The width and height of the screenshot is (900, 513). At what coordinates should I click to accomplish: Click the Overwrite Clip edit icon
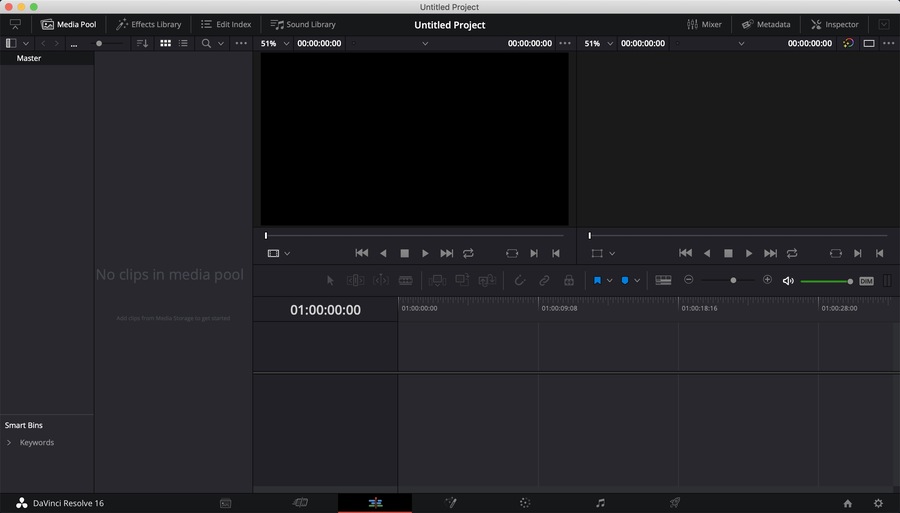(x=462, y=280)
